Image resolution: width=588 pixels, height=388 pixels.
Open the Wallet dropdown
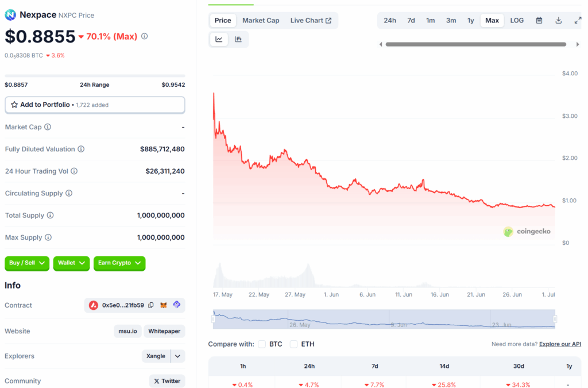point(71,263)
